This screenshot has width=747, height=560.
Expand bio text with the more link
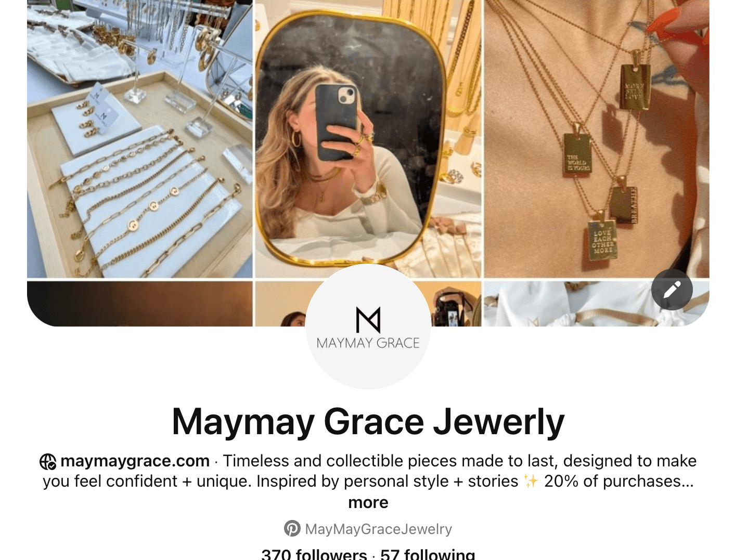tap(368, 502)
